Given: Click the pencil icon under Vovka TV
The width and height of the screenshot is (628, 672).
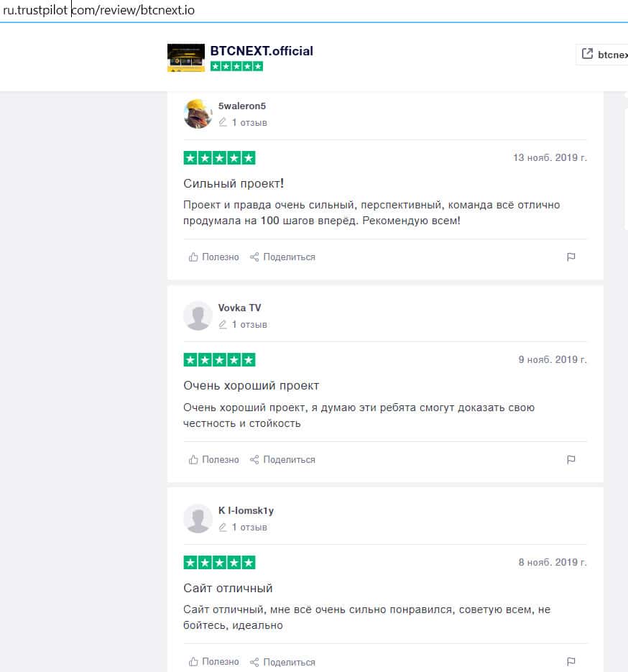Looking at the screenshot, I should [x=223, y=324].
